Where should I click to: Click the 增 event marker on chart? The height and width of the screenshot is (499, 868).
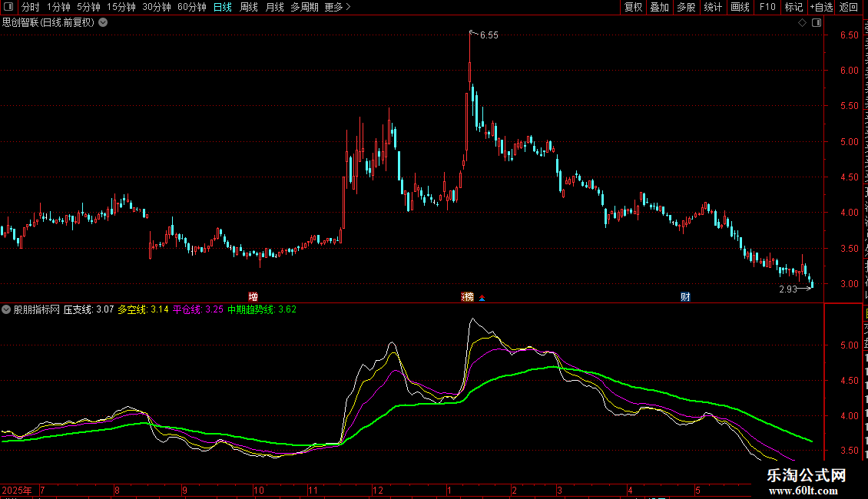pos(253,296)
